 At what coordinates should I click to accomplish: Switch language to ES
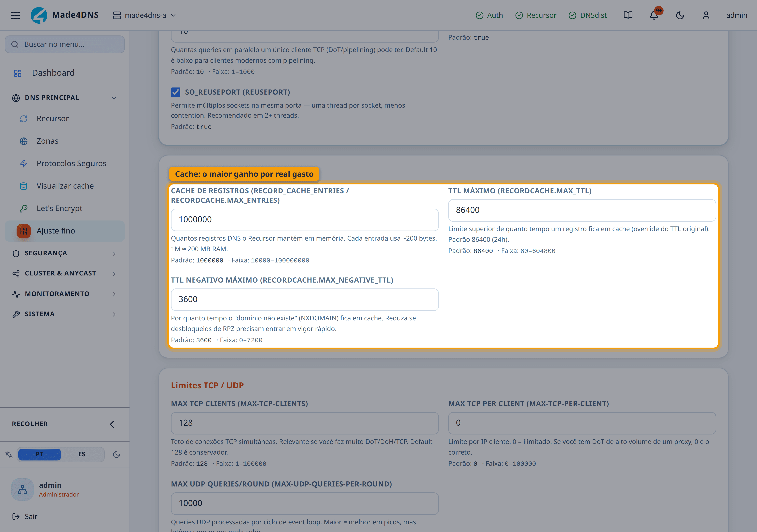[x=82, y=454]
